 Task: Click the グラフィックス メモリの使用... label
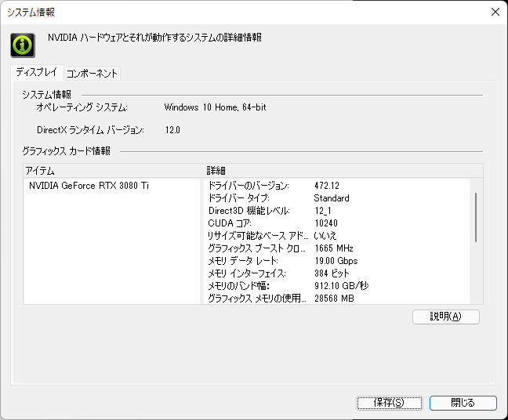coord(257,299)
